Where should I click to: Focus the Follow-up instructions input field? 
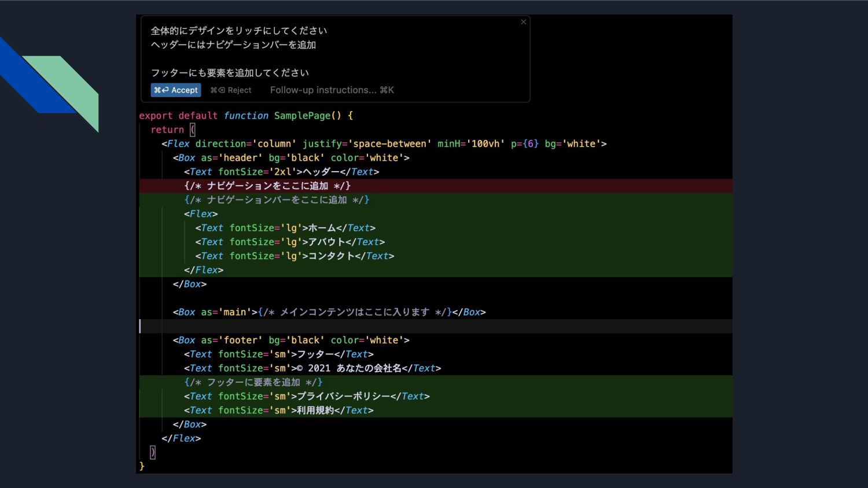tap(332, 90)
